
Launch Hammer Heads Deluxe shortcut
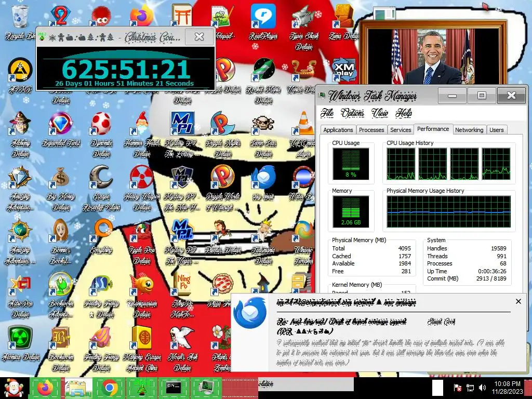(x=142, y=124)
